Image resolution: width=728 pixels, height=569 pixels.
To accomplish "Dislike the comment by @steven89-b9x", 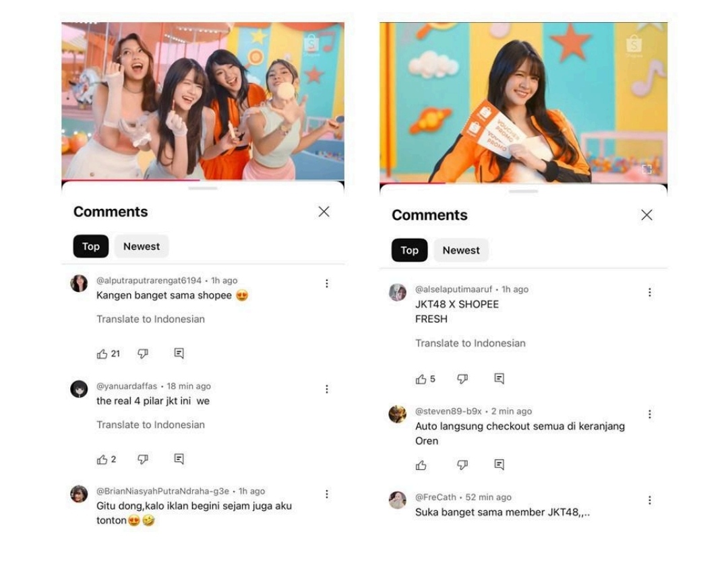I will [462, 465].
